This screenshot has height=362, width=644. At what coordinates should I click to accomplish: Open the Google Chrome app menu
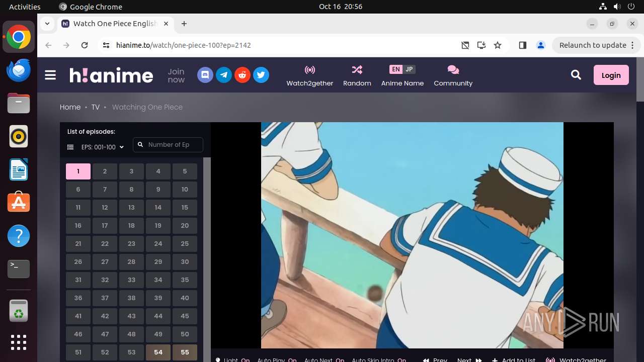point(91,7)
